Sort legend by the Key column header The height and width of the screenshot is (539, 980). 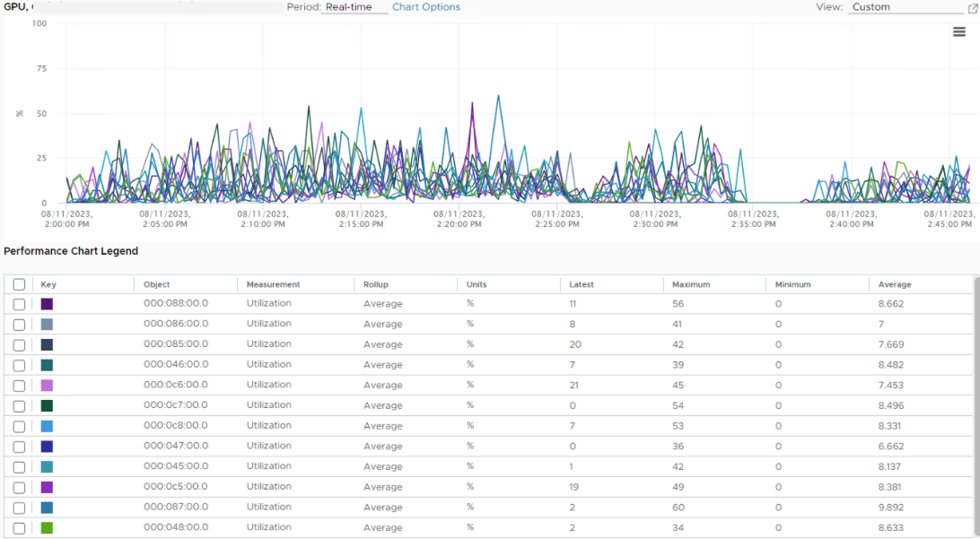[x=48, y=284]
